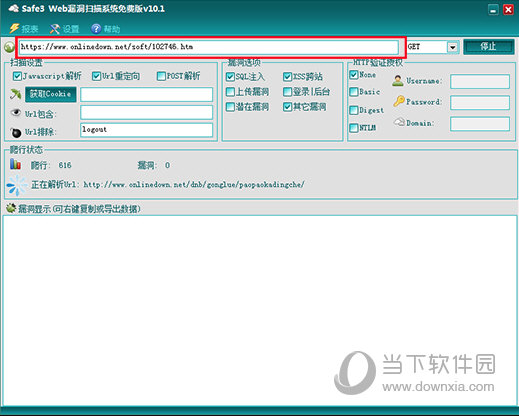Click the Url排除 field containing logout

pyautogui.click(x=146, y=130)
